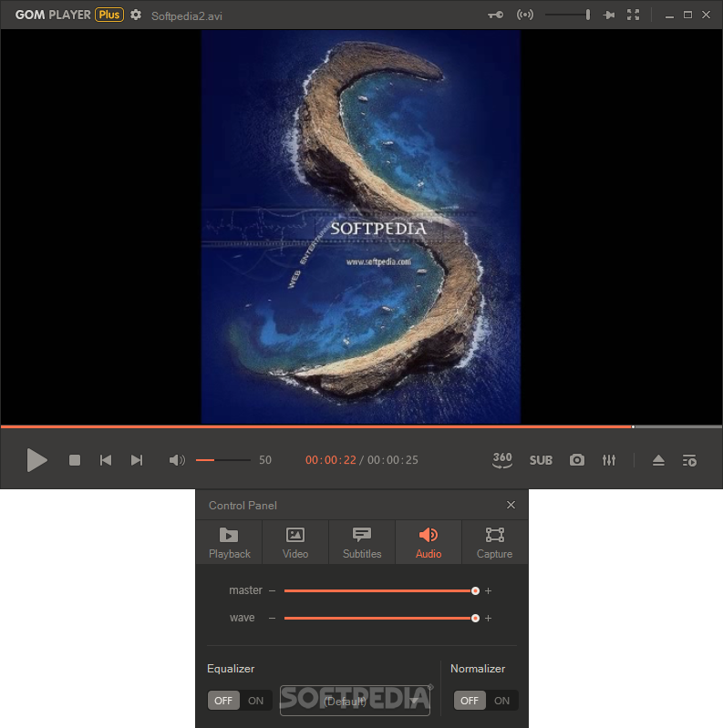Increase wave volume with plus
The image size is (723, 728).
point(489,618)
